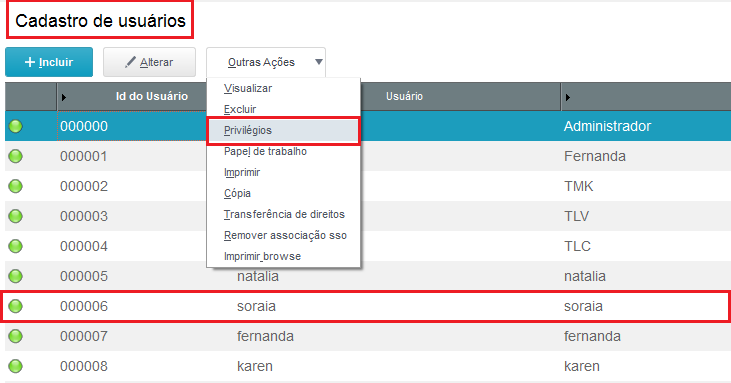Click the green status icon for user 000001
This screenshot has height=383, width=731.
(15, 156)
